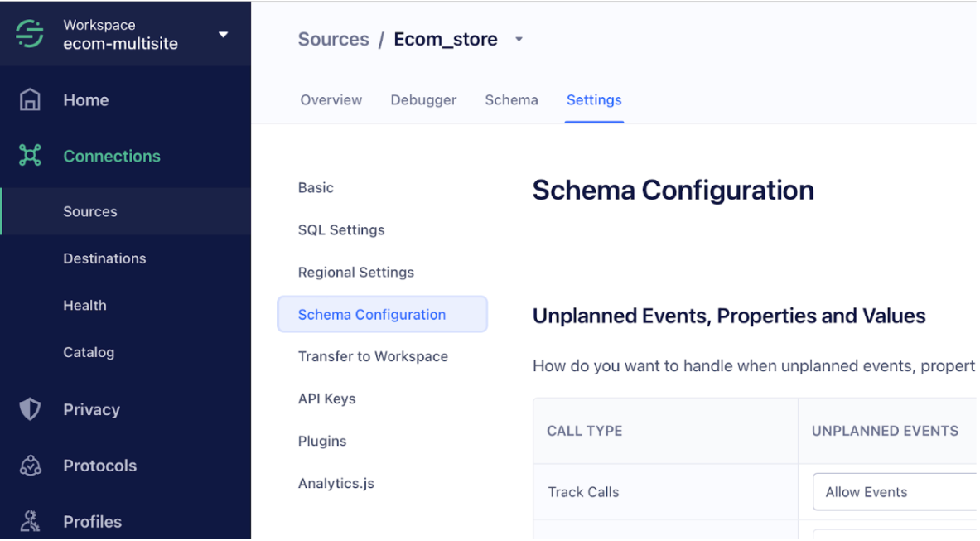Switch to the Overview tab
The height and width of the screenshot is (541, 980).
point(331,100)
